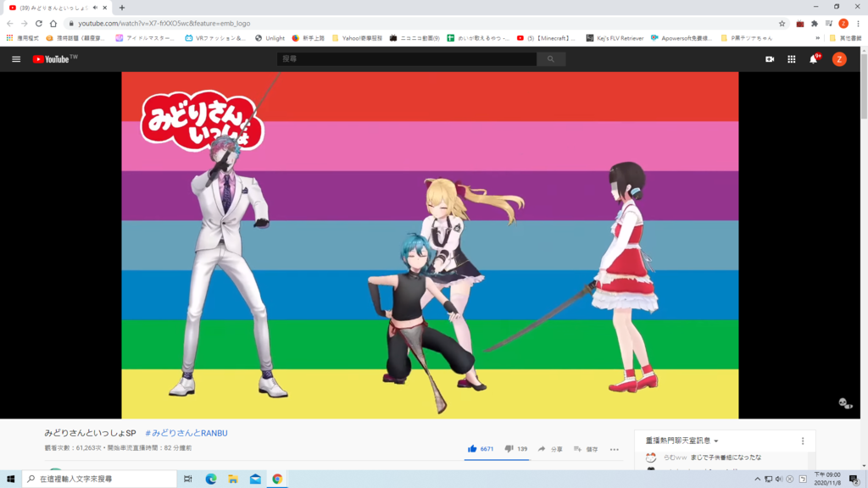Open the Apowersoft bookmark
Viewport: 868px width, 488px height.
(x=682, y=38)
